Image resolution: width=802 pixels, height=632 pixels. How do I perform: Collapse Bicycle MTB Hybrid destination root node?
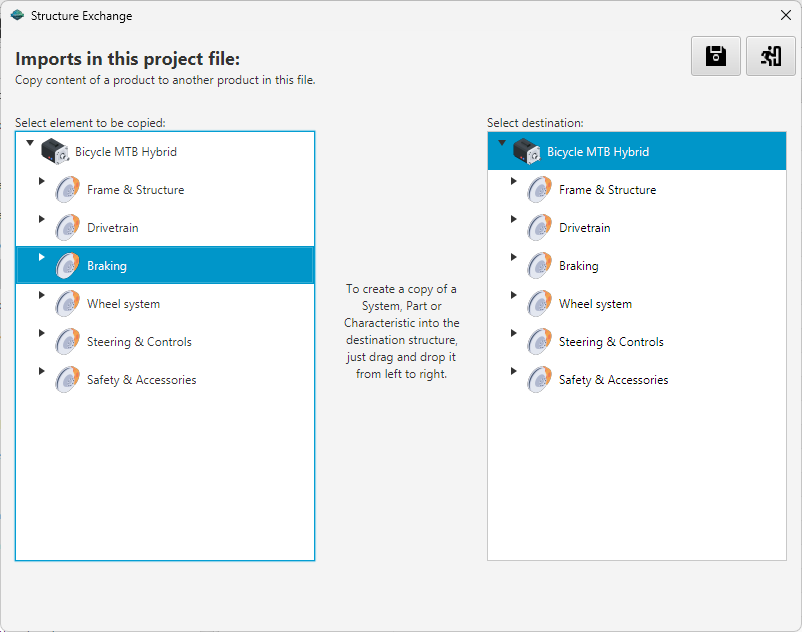coord(502,144)
